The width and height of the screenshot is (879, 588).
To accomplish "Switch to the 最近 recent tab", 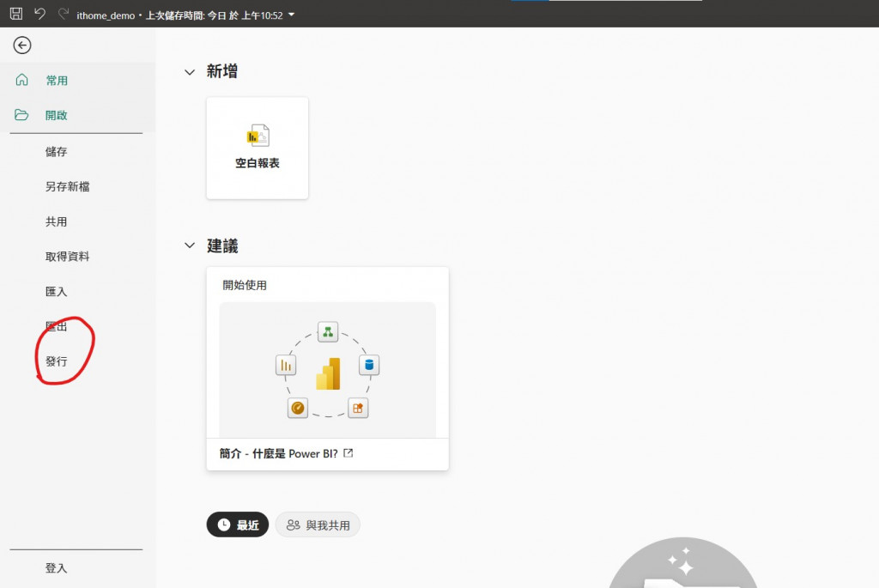I will [x=238, y=524].
